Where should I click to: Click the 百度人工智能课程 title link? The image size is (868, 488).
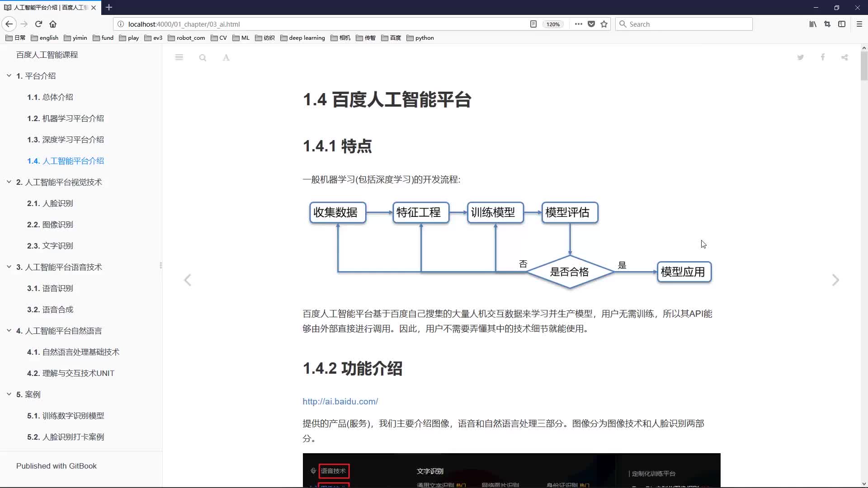47,55
